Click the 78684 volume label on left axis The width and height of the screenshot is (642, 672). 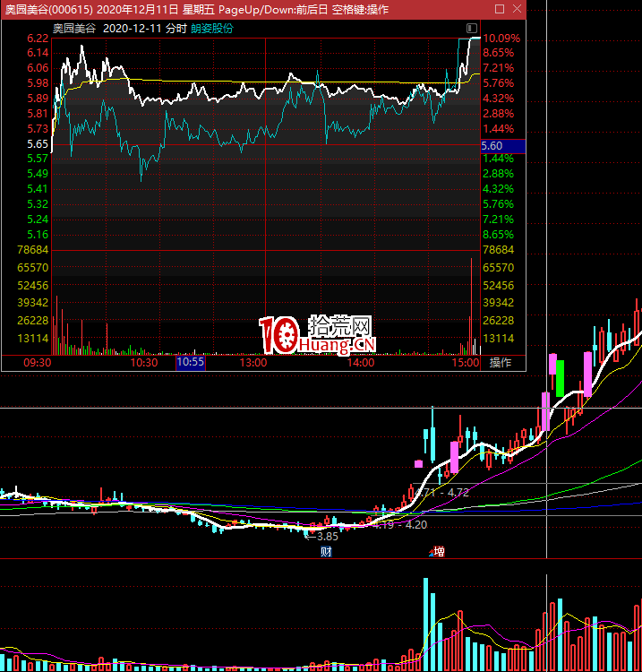pyautogui.click(x=33, y=250)
